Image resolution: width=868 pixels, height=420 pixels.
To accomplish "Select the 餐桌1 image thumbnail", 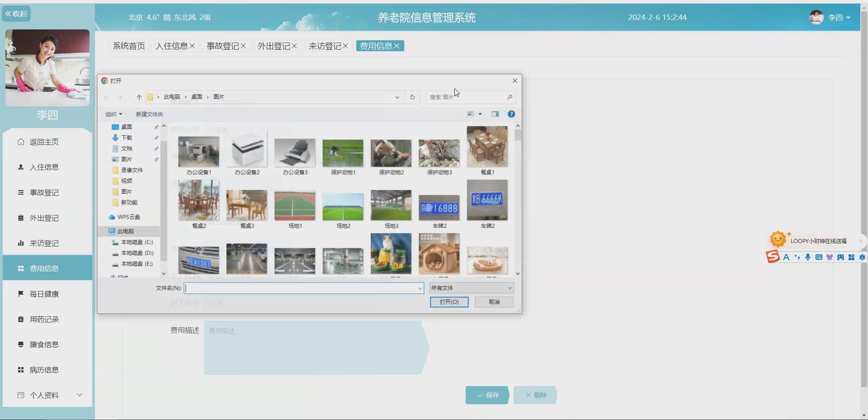I will click(487, 147).
